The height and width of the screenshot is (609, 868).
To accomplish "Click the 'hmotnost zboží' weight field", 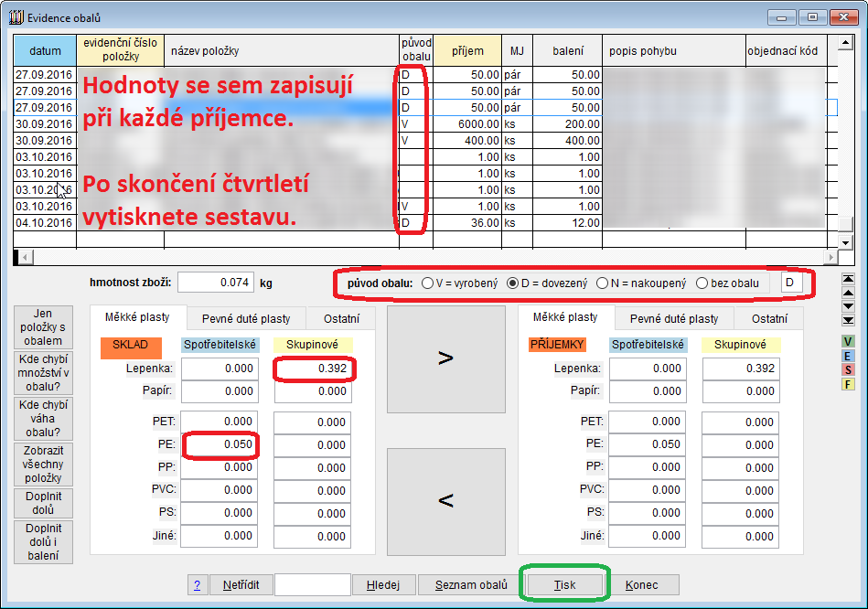I will (215, 283).
